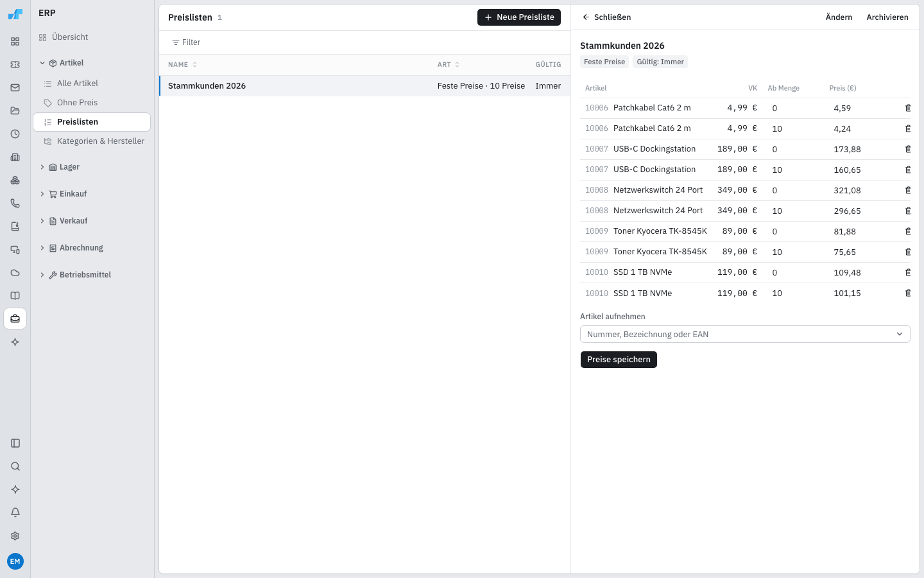Delete the USB-C Dockingstation row priced 160,65
This screenshot has height=578, width=924.
coord(907,170)
